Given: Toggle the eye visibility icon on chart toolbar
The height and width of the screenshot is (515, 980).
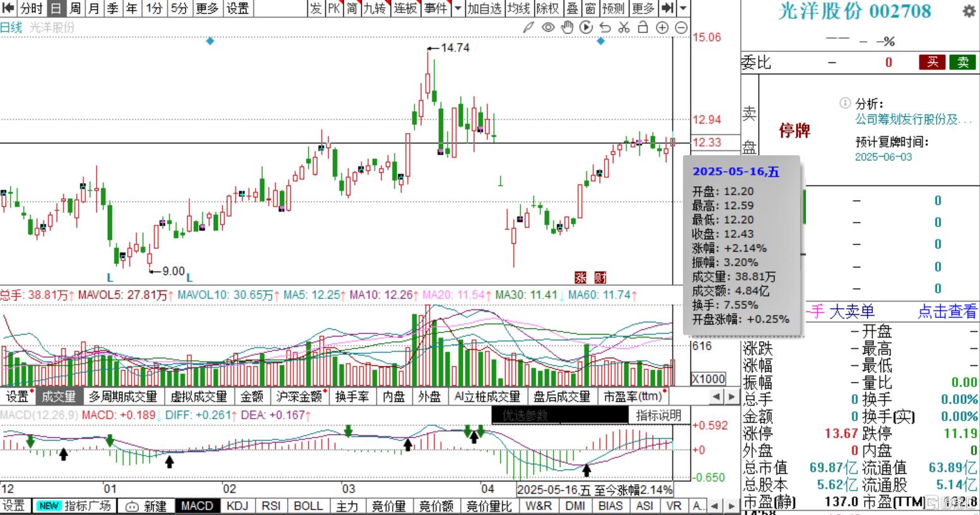Looking at the screenshot, I should tap(548, 27).
